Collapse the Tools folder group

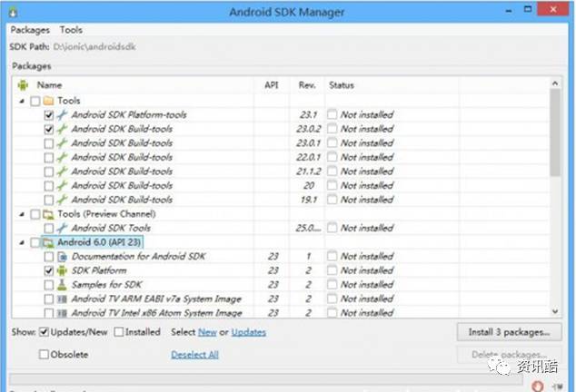[22, 101]
